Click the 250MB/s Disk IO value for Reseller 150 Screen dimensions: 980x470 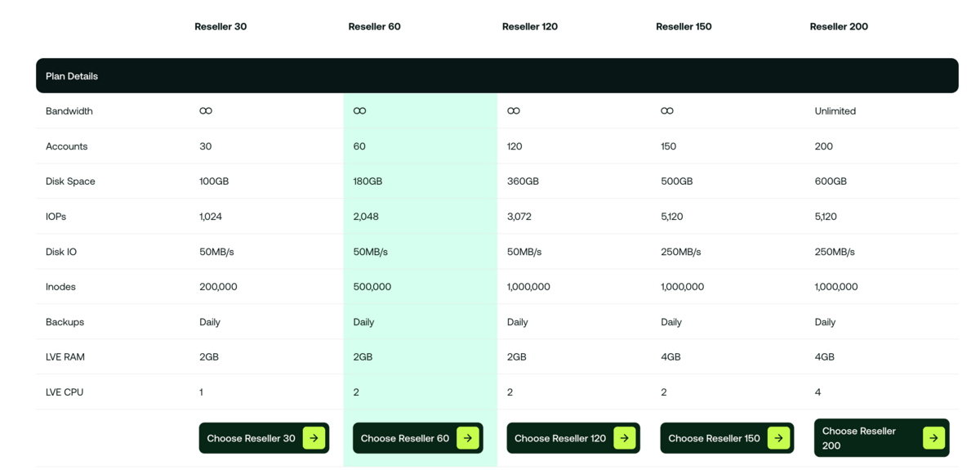coord(681,252)
